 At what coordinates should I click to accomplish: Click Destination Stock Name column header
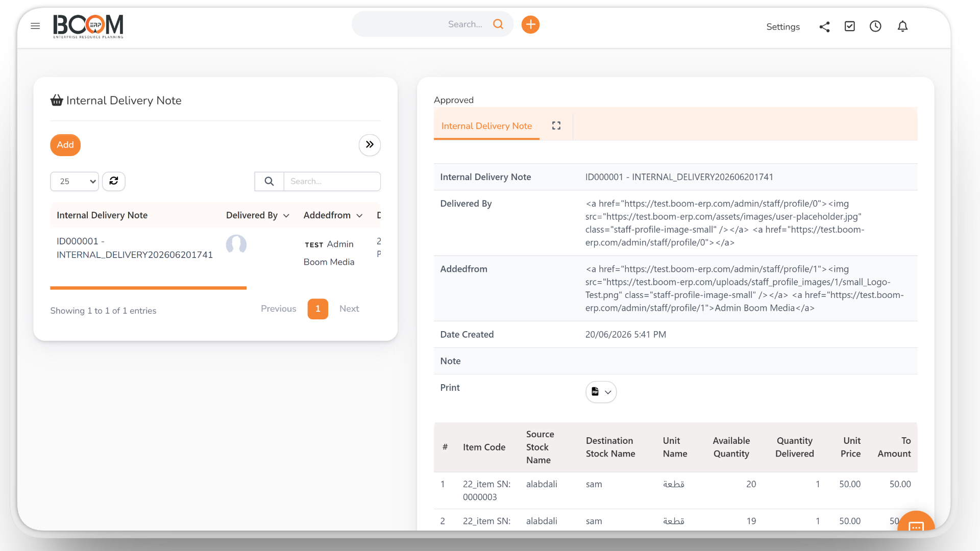[x=610, y=447]
